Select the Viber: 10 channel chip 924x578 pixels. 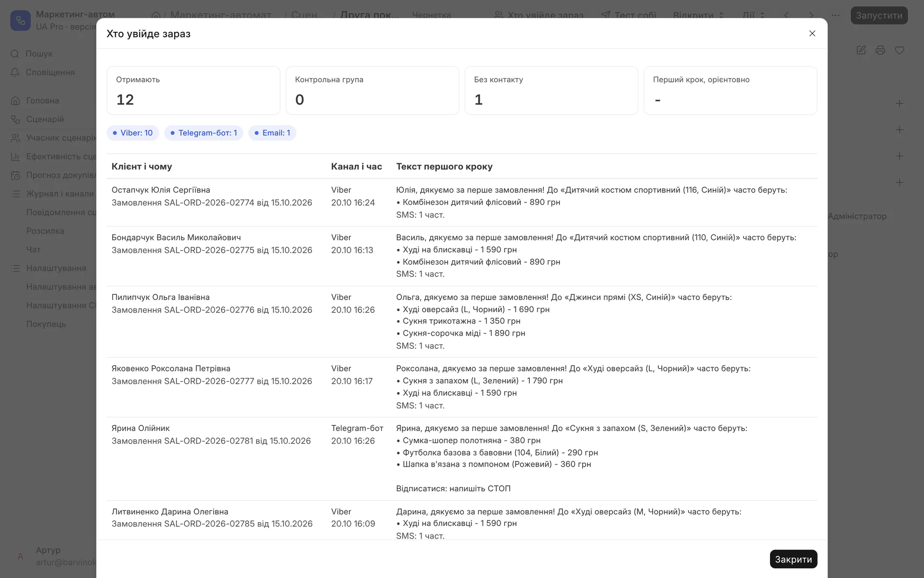click(132, 133)
